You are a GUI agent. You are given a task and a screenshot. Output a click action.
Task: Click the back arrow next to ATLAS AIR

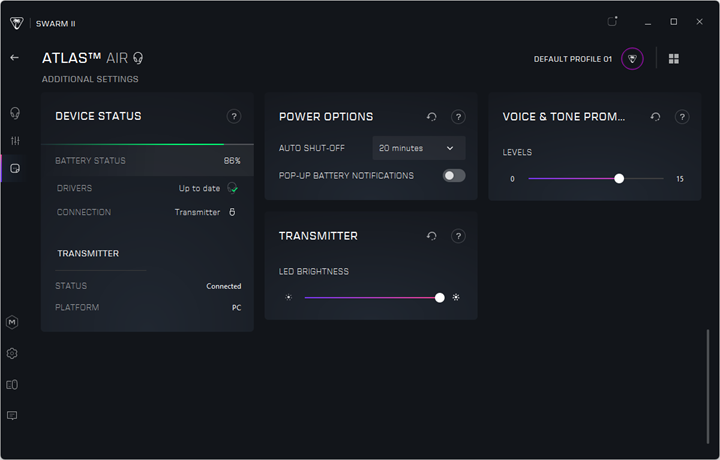(x=14, y=58)
